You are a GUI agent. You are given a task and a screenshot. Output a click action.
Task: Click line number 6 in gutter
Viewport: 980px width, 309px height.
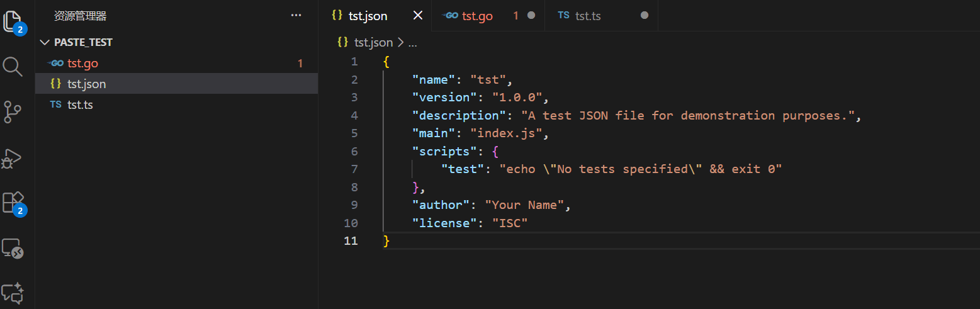(354, 152)
